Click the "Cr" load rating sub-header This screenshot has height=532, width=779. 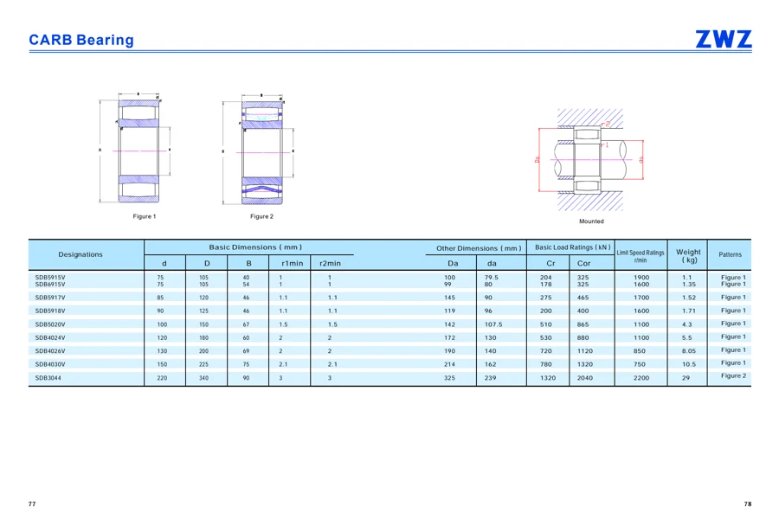[550, 263]
